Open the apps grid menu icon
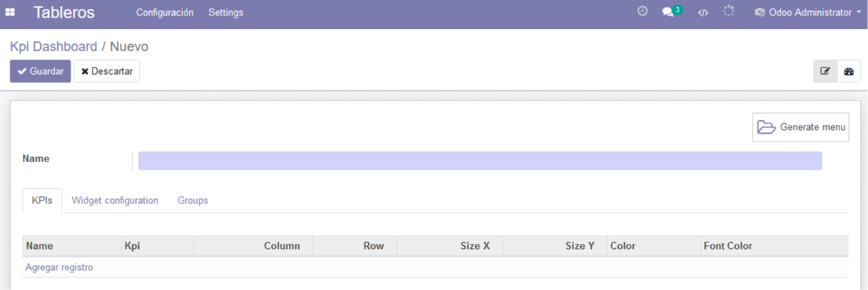The width and height of the screenshot is (868, 290). pyautogui.click(x=10, y=12)
